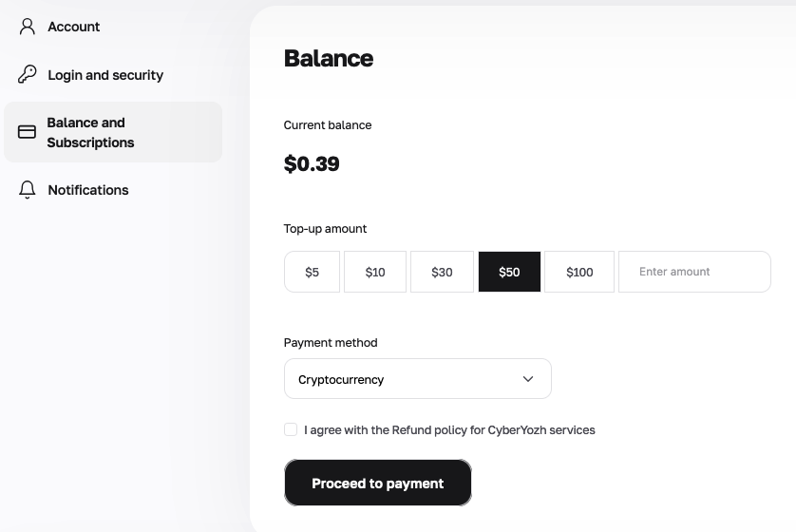Select the highlighted $50 top-up amount
Viewport: 796px width, 532px height.
[x=509, y=272]
